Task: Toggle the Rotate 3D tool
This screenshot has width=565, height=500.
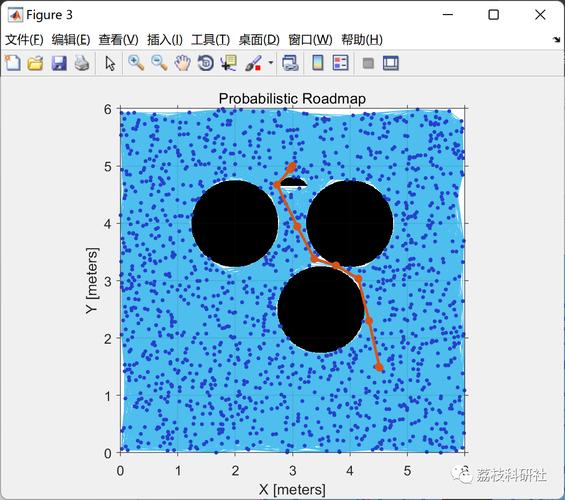Action: [205, 63]
